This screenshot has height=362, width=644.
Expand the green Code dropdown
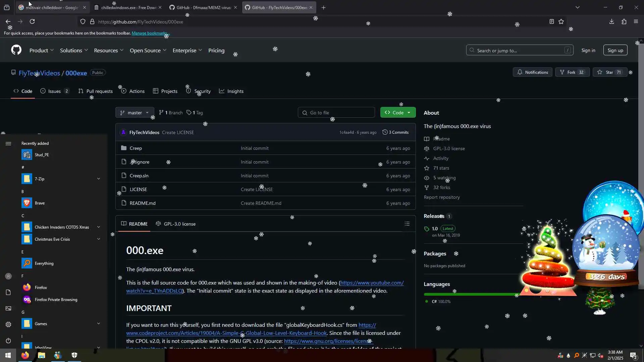coord(398,113)
